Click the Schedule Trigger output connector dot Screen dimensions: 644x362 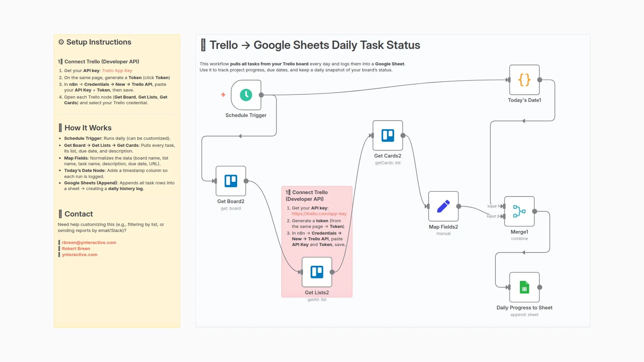pos(261,95)
